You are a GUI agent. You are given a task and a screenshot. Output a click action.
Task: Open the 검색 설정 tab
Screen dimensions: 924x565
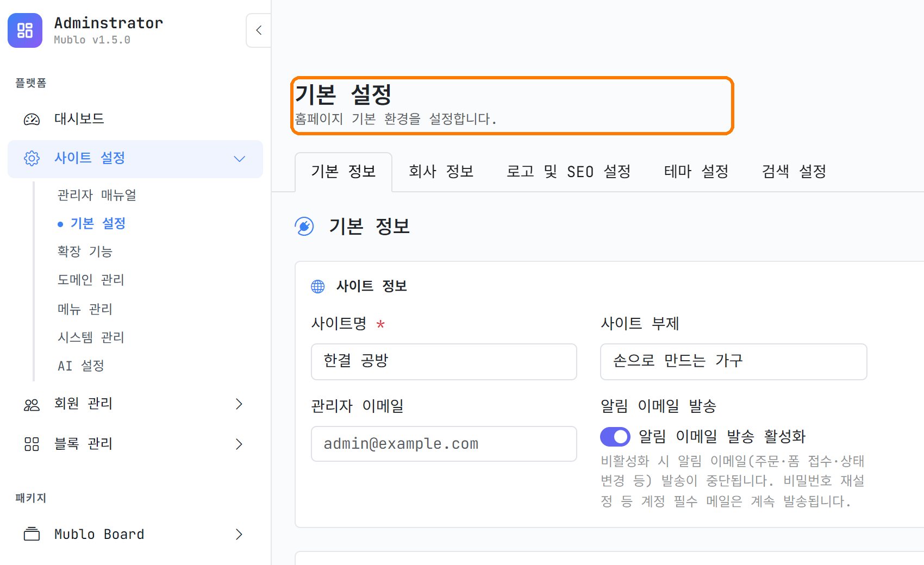tap(794, 172)
